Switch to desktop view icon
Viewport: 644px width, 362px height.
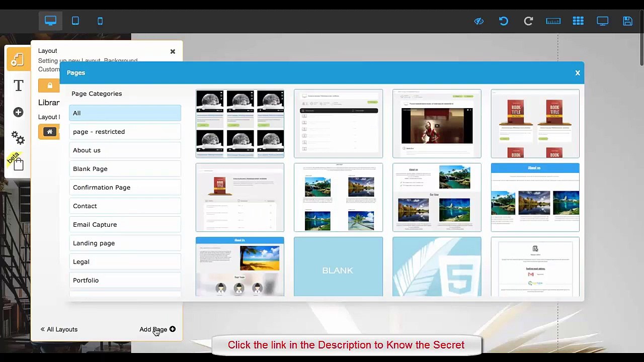point(50,21)
